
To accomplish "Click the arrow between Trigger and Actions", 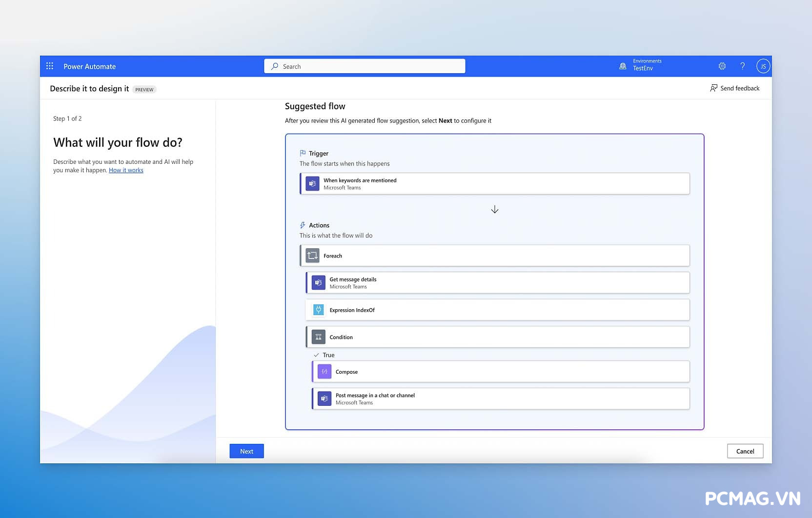I will pyautogui.click(x=494, y=209).
